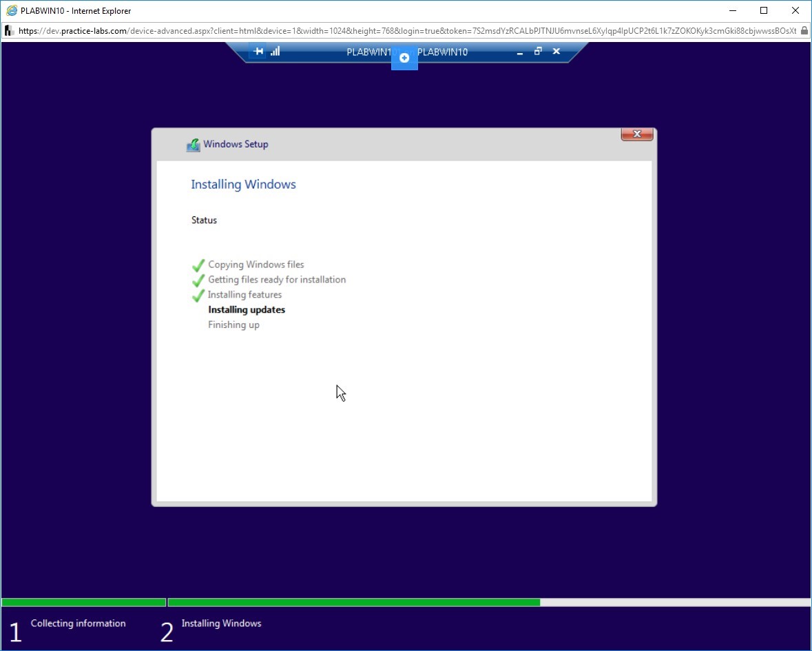Click the 'Status' label in setup dialog
The width and height of the screenshot is (812, 651).
(x=204, y=220)
